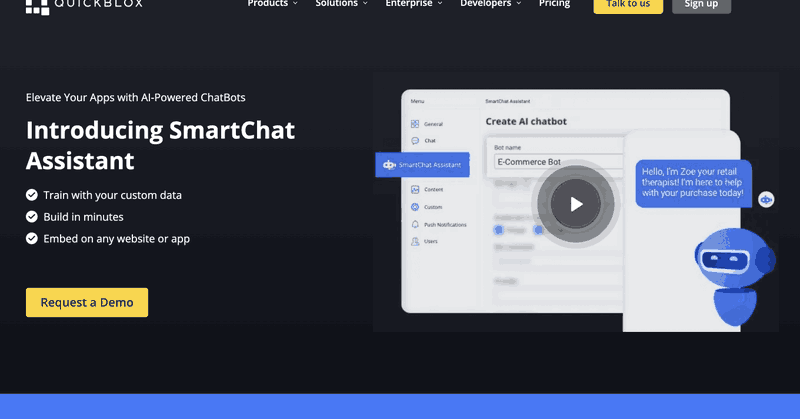Click the Bot name field showing E-Commerce Bot
This screenshot has height=419, width=800.
tap(559, 162)
